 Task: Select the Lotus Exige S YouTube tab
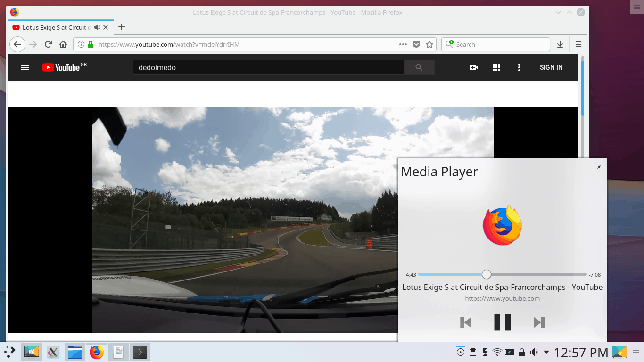click(x=60, y=27)
